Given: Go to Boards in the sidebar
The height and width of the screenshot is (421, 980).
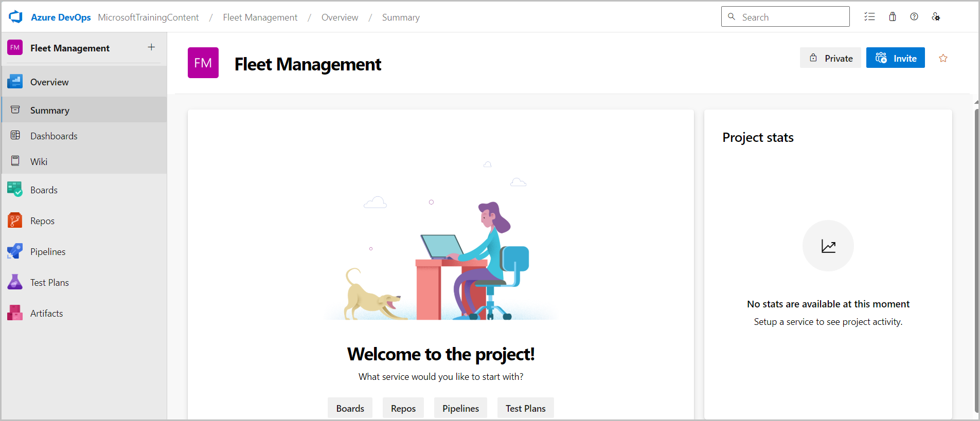Looking at the screenshot, I should pos(84,190).
